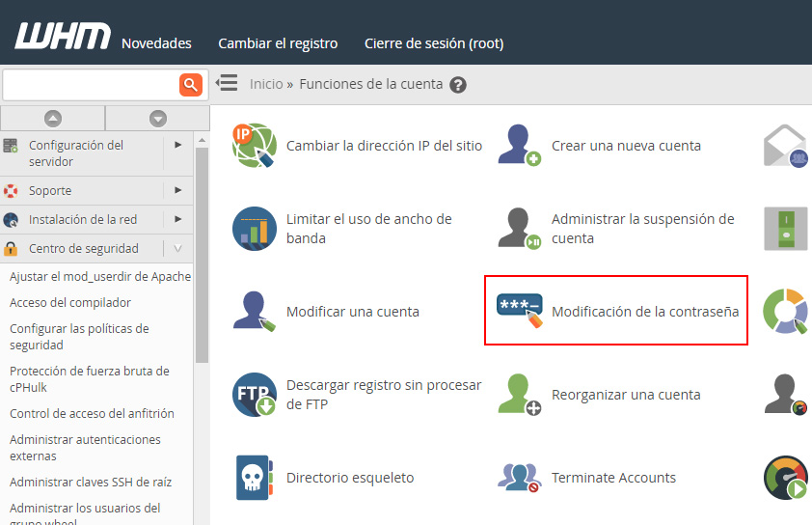Select the Modificar una cuenta icon
Viewport: 812px width, 525px height.
(x=255, y=312)
